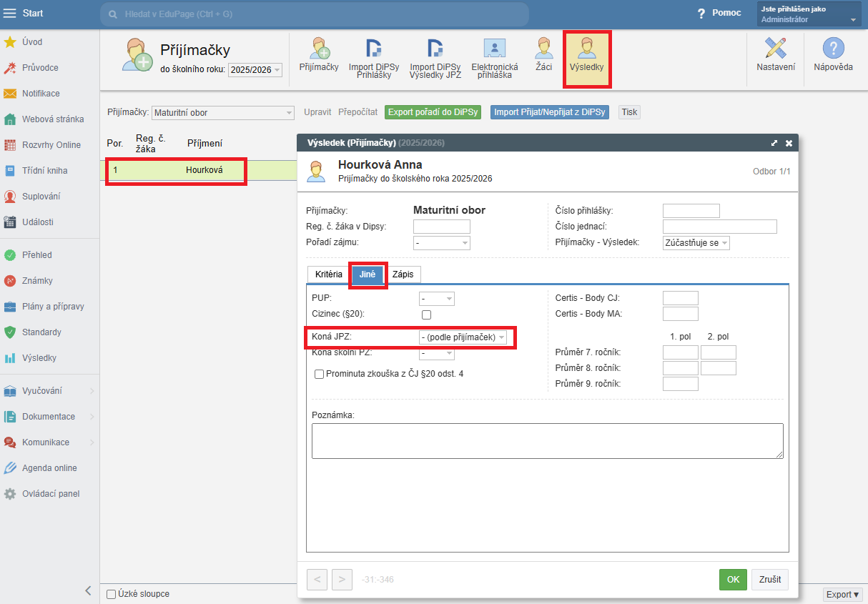Click the hamburger Start menu icon
Viewport: 868px width, 604px height.
point(9,14)
